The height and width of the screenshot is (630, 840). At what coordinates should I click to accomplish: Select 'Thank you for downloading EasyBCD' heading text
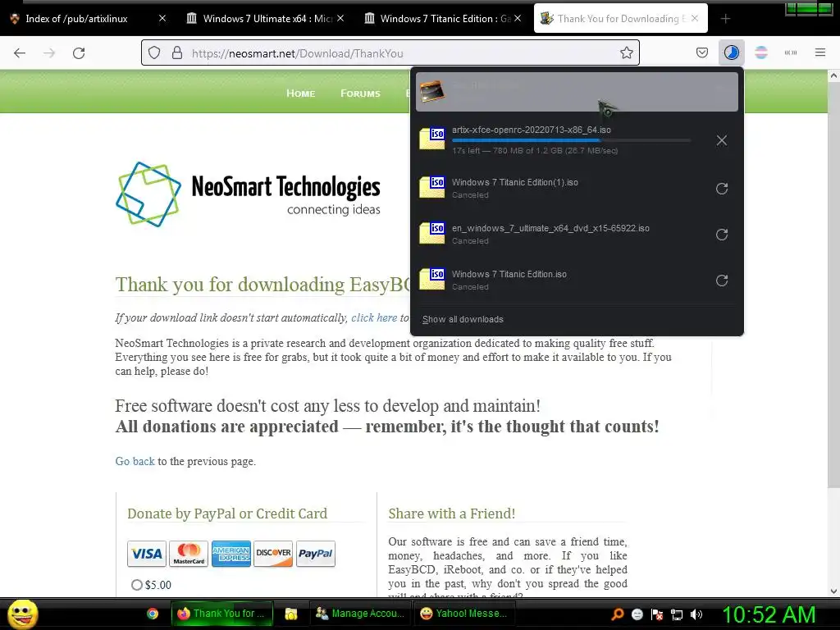pyautogui.click(x=263, y=285)
